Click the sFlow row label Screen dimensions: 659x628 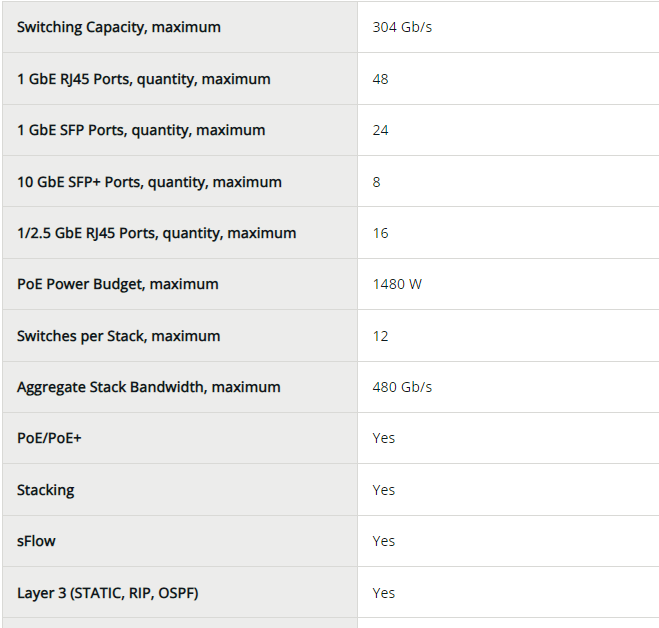tap(36, 541)
